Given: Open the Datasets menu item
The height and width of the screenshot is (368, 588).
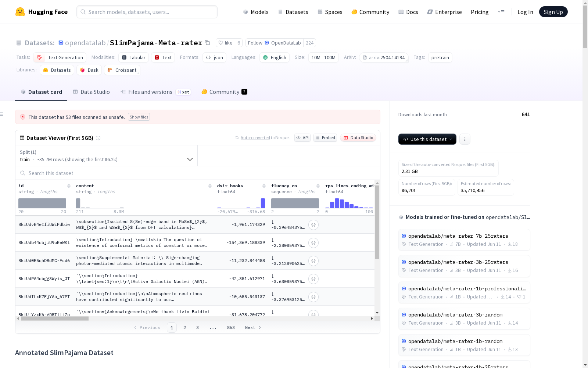Looking at the screenshot, I should click(293, 12).
